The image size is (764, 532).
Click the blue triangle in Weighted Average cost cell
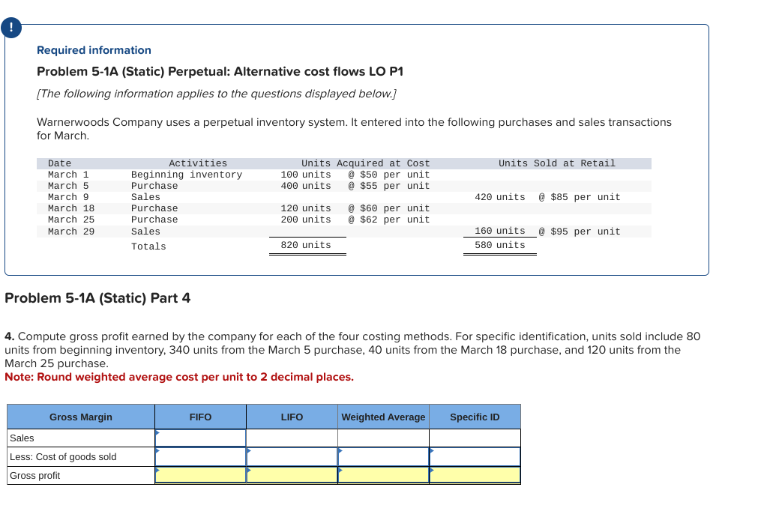(340, 451)
